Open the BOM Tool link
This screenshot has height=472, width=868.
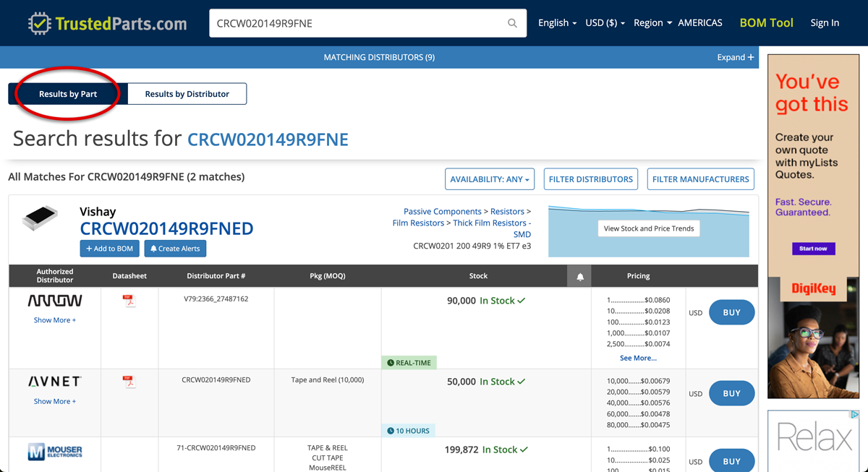[766, 23]
